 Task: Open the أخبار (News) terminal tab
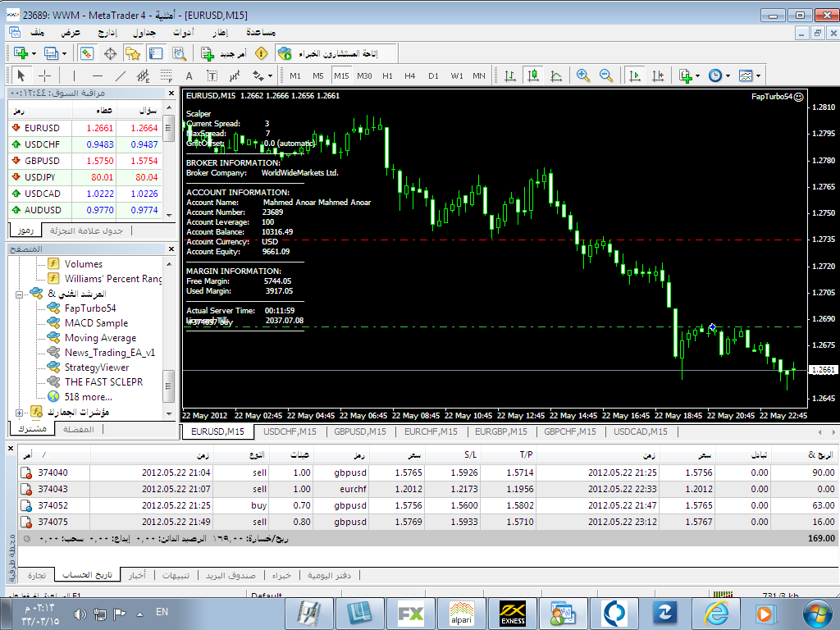coord(137,575)
